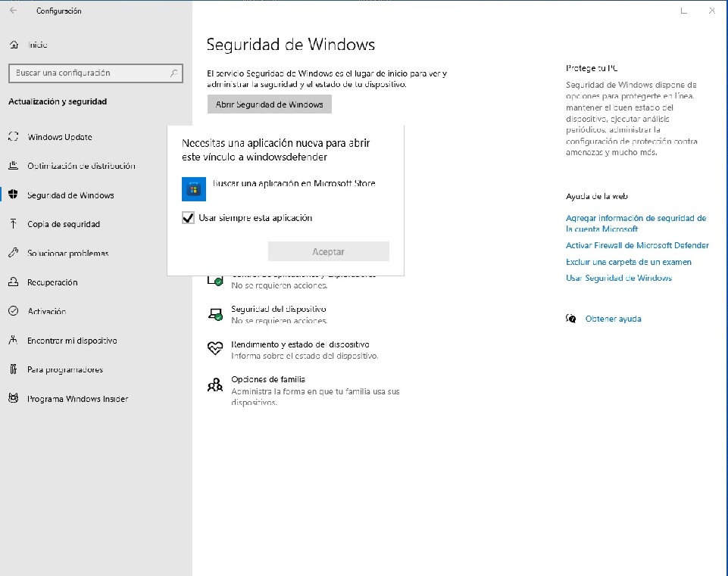This screenshot has height=576, width=728.
Task: Select the Solucionar problemas wrench icon
Action: coord(14,253)
